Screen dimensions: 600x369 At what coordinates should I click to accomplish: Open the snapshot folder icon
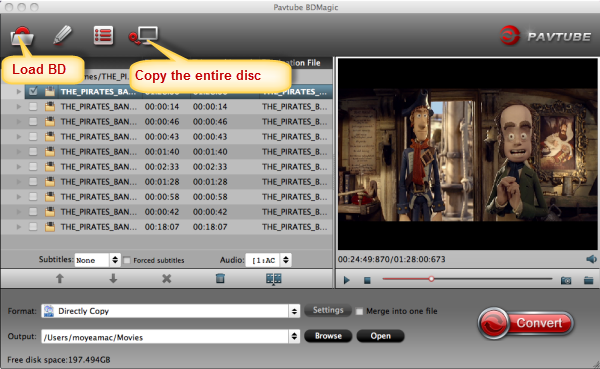589,280
